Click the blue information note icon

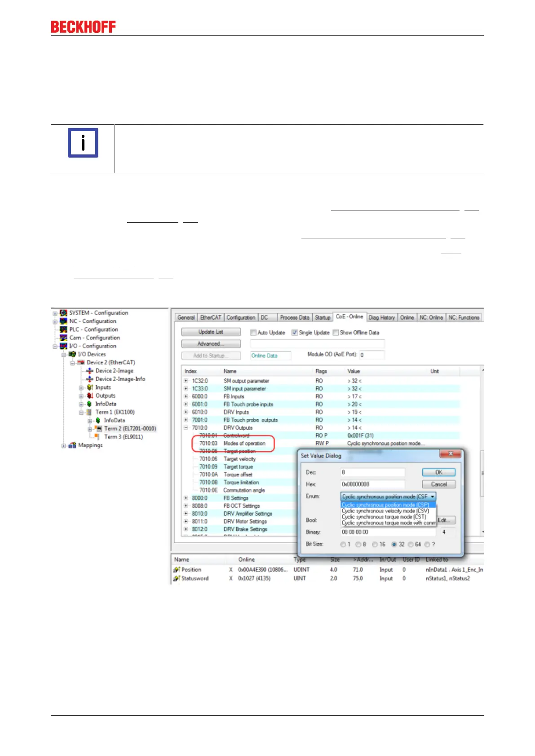point(83,143)
